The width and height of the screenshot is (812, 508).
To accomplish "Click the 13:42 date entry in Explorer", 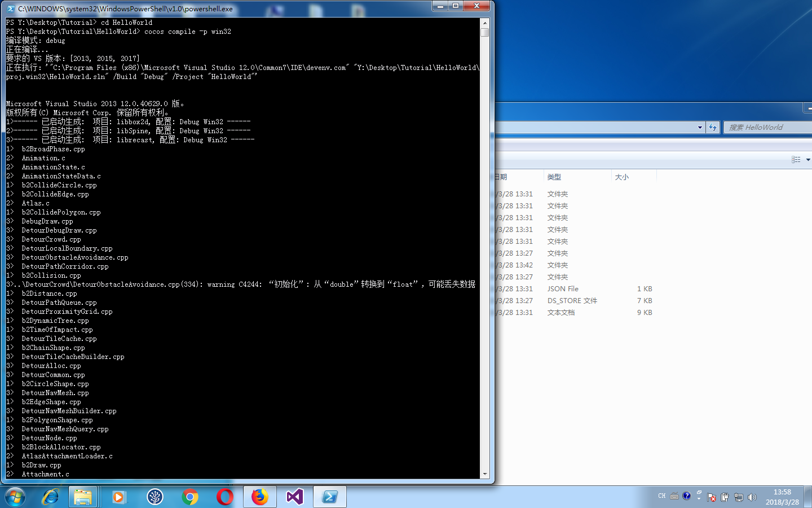I will 514,265.
